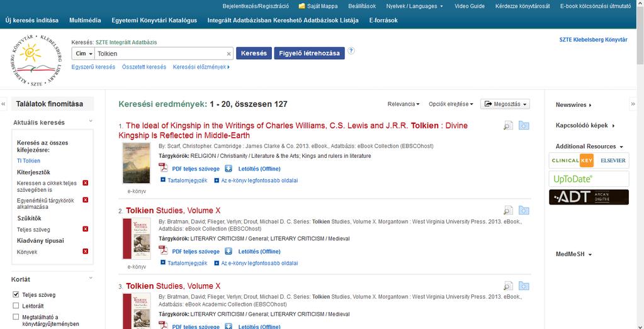Expand Keresési előzmények
This screenshot has width=644, height=329.
click(x=201, y=67)
